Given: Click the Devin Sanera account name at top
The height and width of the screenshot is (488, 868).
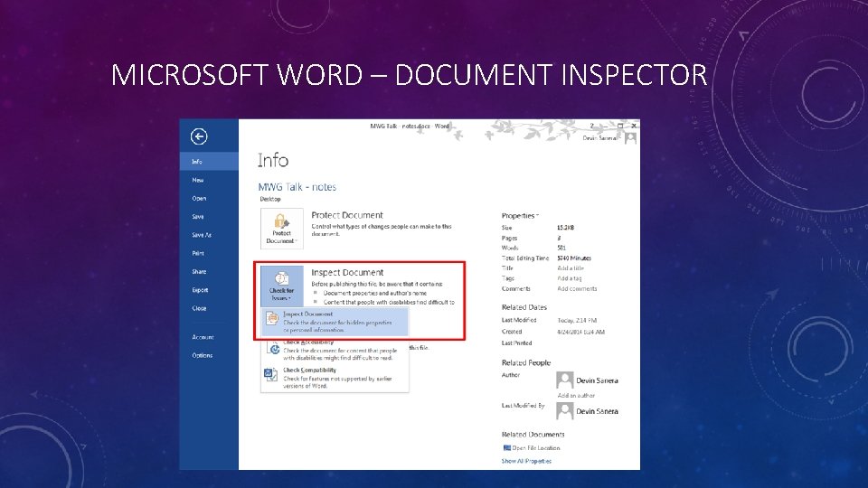Looking at the screenshot, I should click(x=600, y=137).
